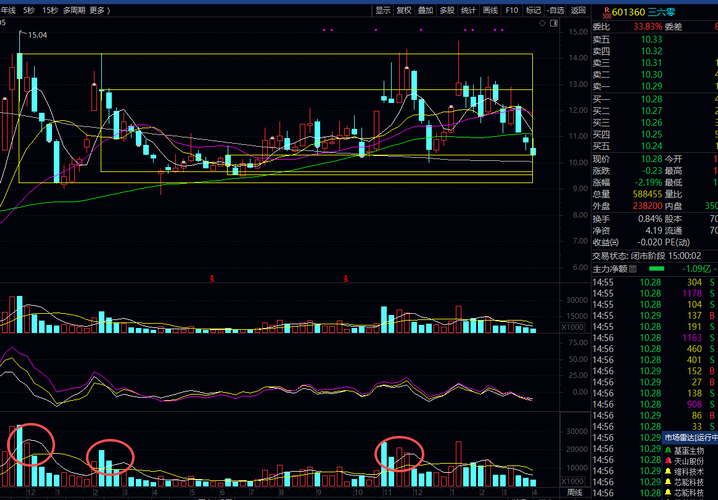Viewport: 718px width, 500px height.
Task: Click the 买二 price 10.27
Action: (x=651, y=111)
